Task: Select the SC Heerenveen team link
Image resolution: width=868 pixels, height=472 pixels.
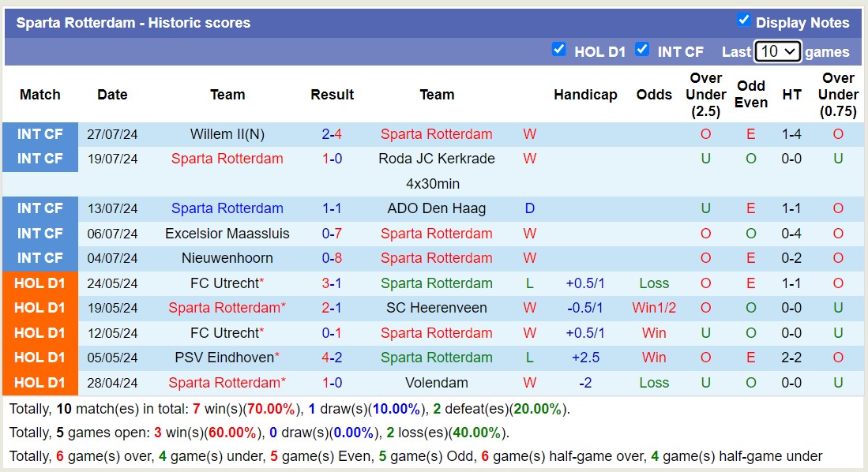Action: (437, 308)
